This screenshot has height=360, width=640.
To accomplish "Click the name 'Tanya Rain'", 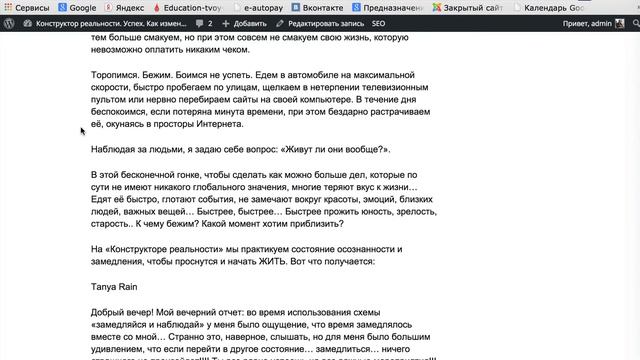I will pyautogui.click(x=114, y=287).
